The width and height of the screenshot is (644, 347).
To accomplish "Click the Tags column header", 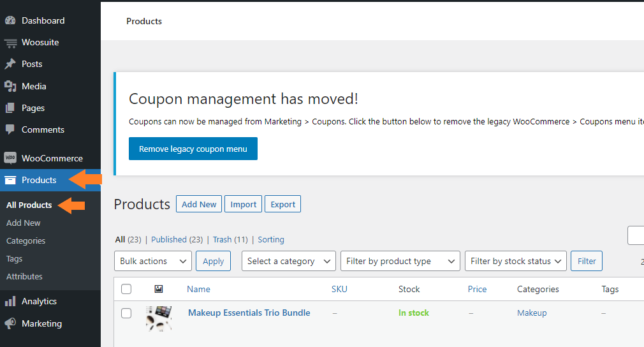I will coord(610,289).
